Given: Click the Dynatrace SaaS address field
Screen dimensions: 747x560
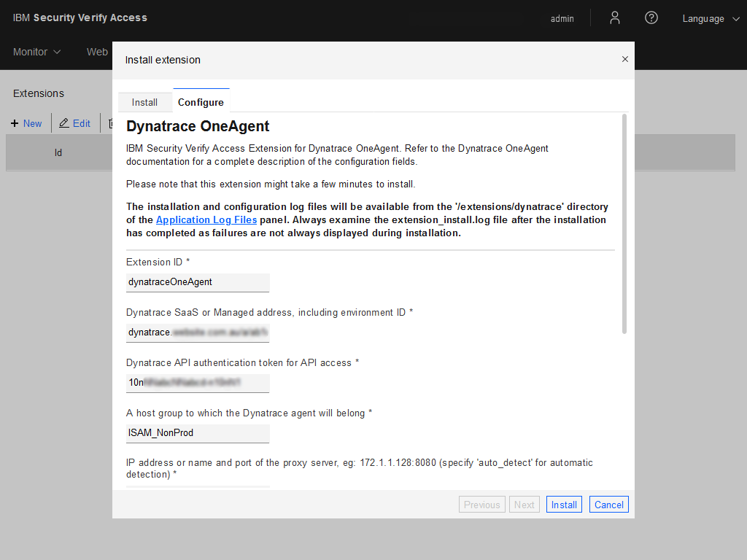Looking at the screenshot, I should pyautogui.click(x=198, y=332).
